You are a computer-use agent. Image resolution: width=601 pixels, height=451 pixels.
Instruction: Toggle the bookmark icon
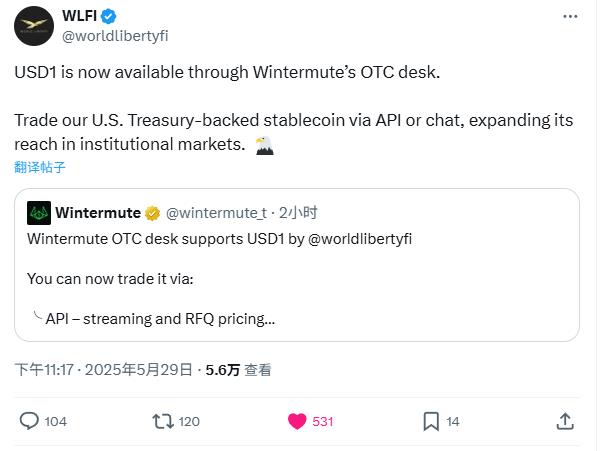click(x=431, y=421)
